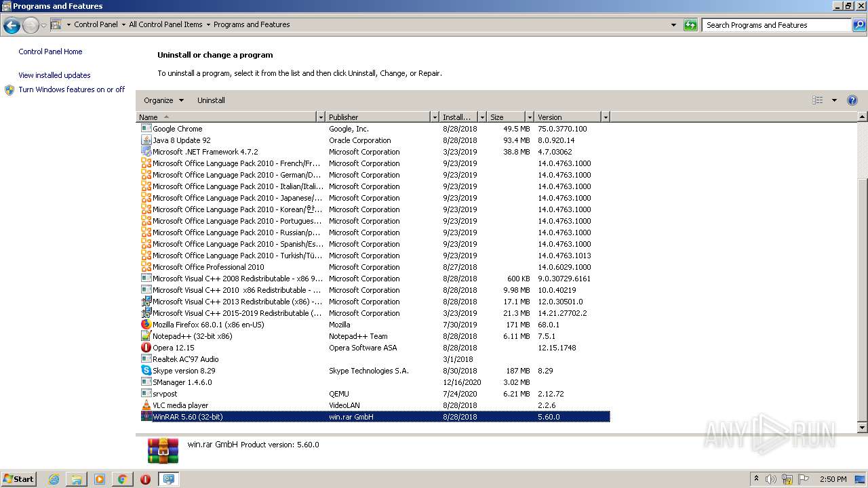Click the WinRAR 5.60 list row icon
This screenshot has width=868, height=488.
click(146, 416)
